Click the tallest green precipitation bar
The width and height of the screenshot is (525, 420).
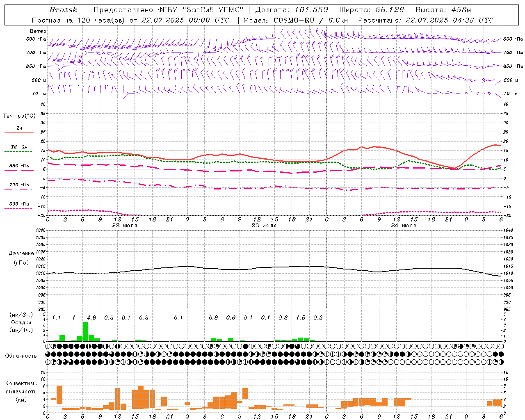(x=85, y=331)
